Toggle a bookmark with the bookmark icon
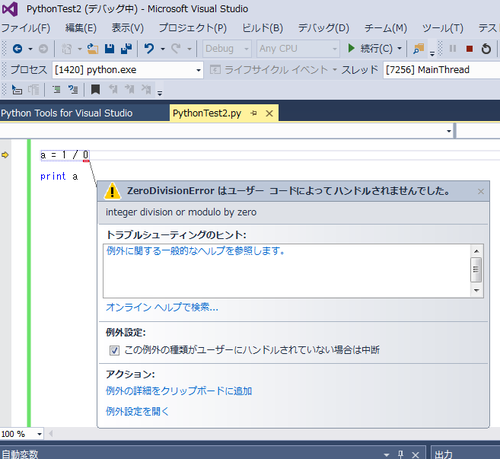This screenshot has width=500, height=459. pyautogui.click(x=96, y=90)
